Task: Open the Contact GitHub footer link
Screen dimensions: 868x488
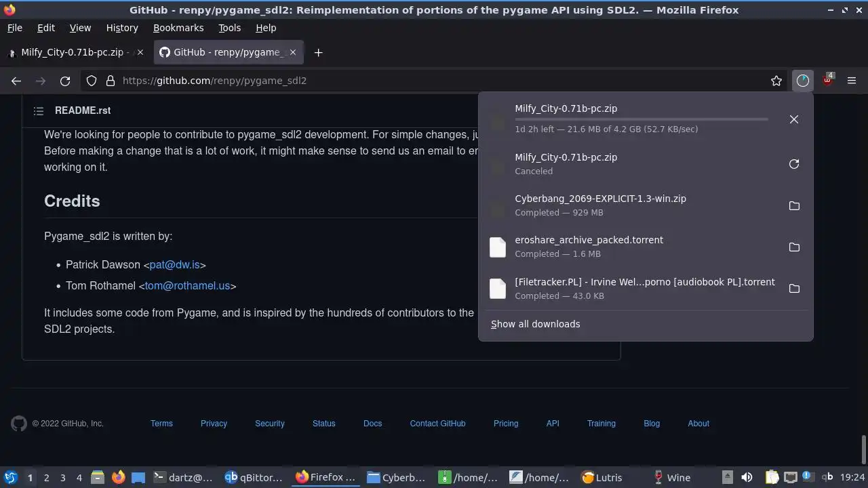Action: [x=437, y=424]
